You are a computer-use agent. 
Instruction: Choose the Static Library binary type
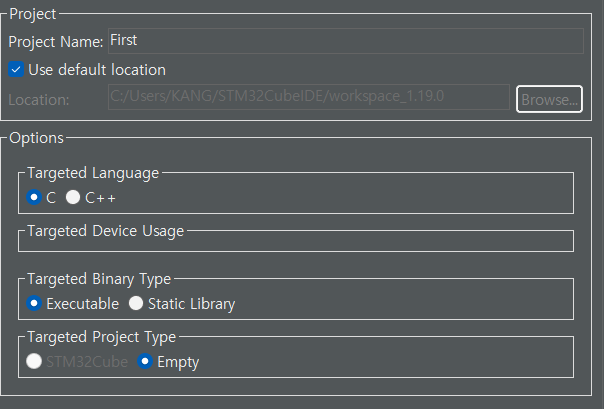(x=136, y=303)
